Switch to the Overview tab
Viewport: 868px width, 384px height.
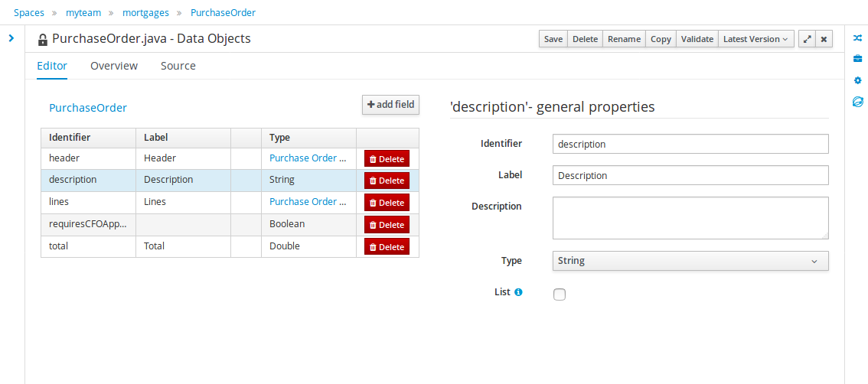point(114,66)
